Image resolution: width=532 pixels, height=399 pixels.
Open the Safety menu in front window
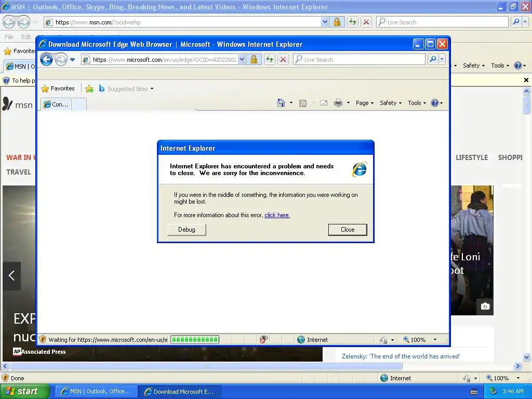click(x=391, y=103)
